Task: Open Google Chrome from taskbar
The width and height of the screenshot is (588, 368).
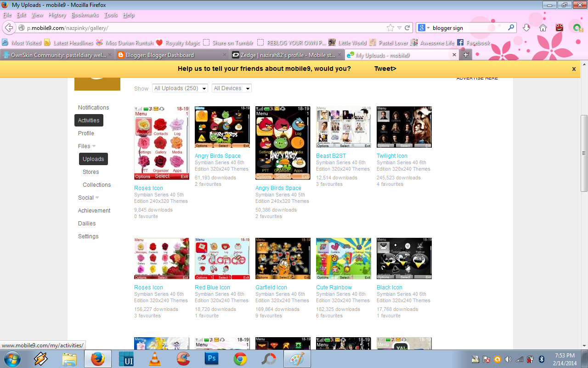Action: pos(240,359)
